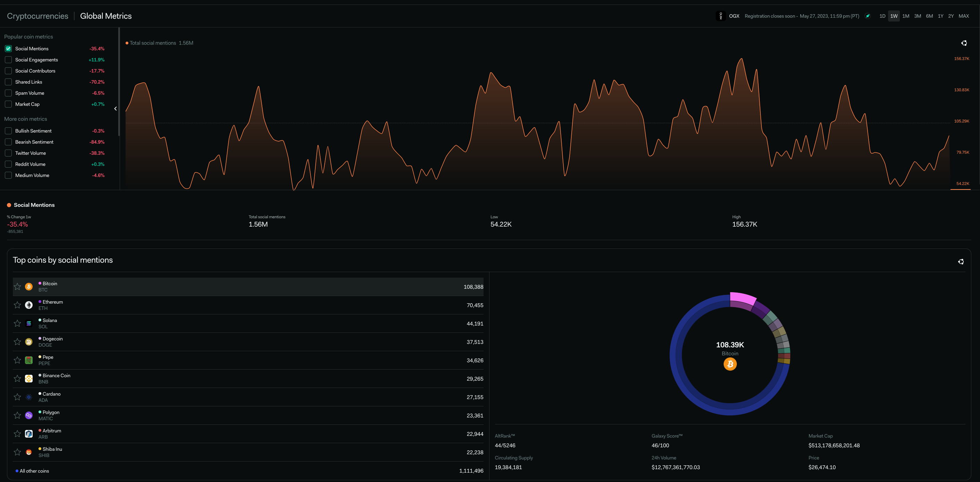Click the metrics panel vertical scrollbar

coord(119,82)
